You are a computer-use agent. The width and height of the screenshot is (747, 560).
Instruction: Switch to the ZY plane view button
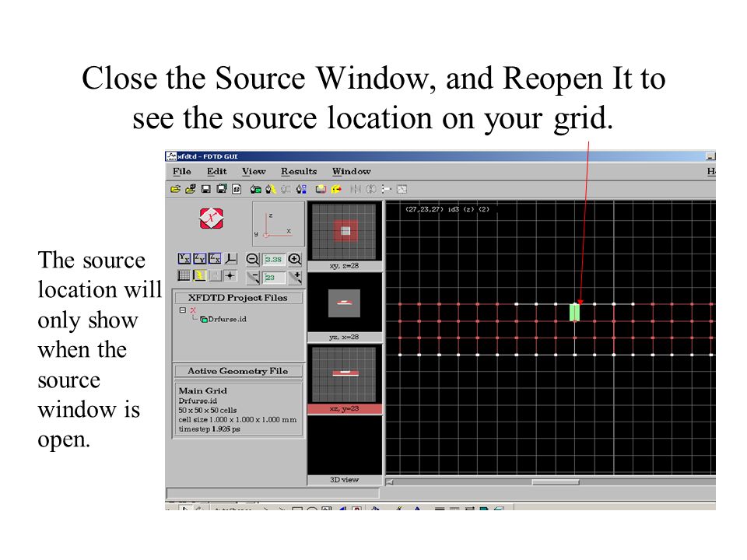(200, 258)
